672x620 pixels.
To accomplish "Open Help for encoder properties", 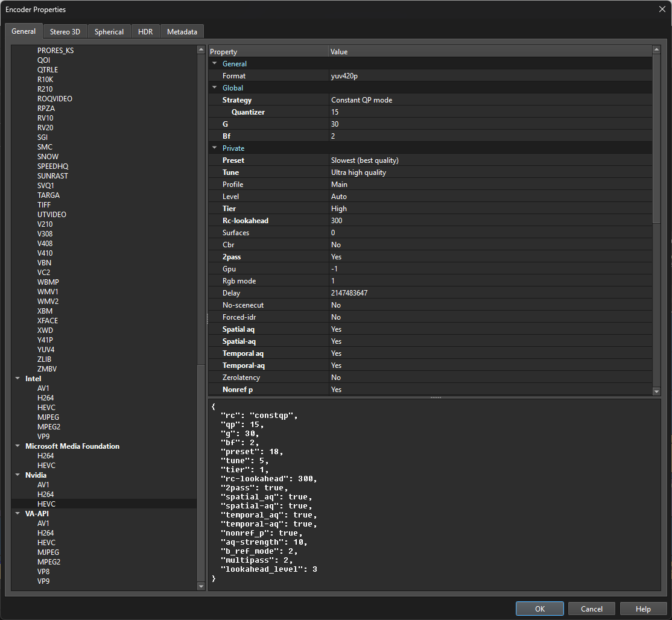I will click(x=643, y=609).
